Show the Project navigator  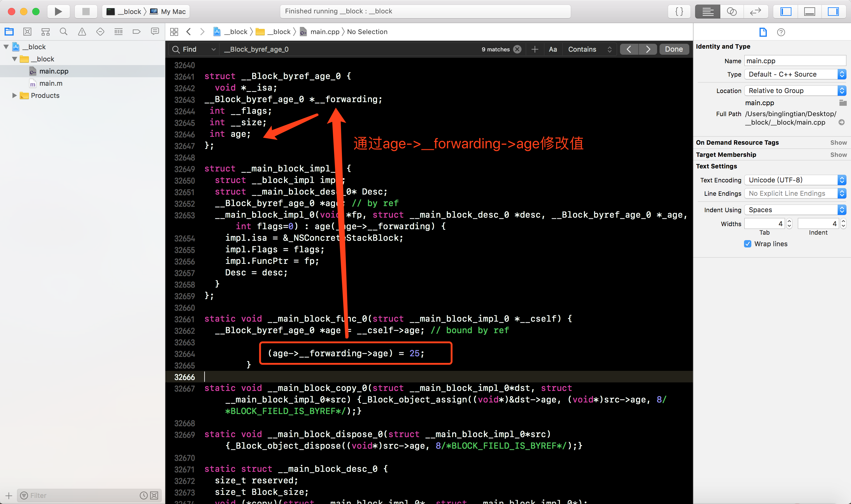pyautogui.click(x=9, y=32)
